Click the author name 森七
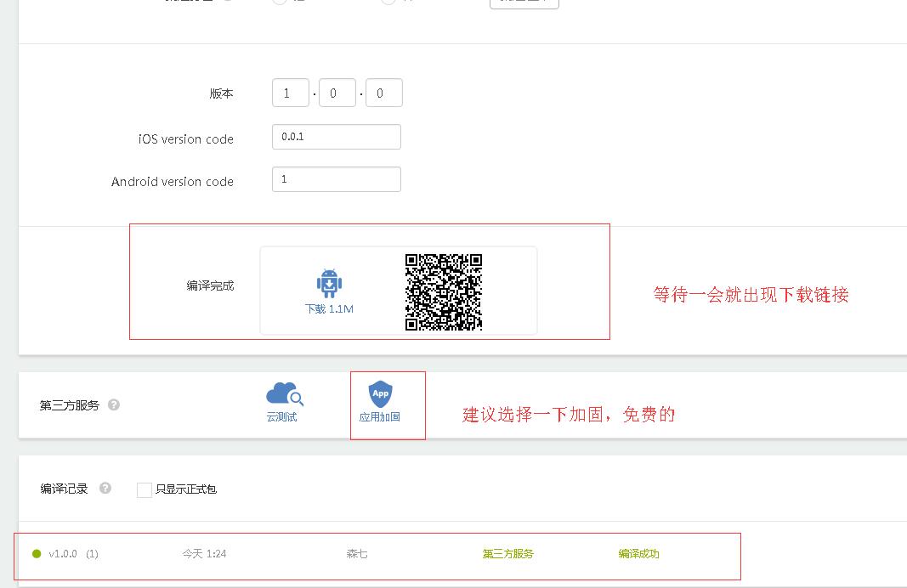Viewport: 907px width, 588px height. [357, 554]
